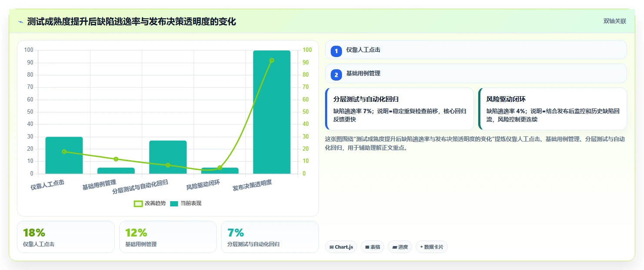Viewport: 644px width, 270px height.
Task: Click the line point above 仅靠人工点击 bar
Action: pos(64,152)
